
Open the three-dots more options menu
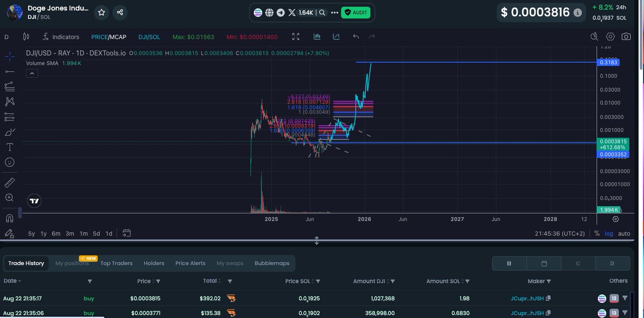(334, 12)
